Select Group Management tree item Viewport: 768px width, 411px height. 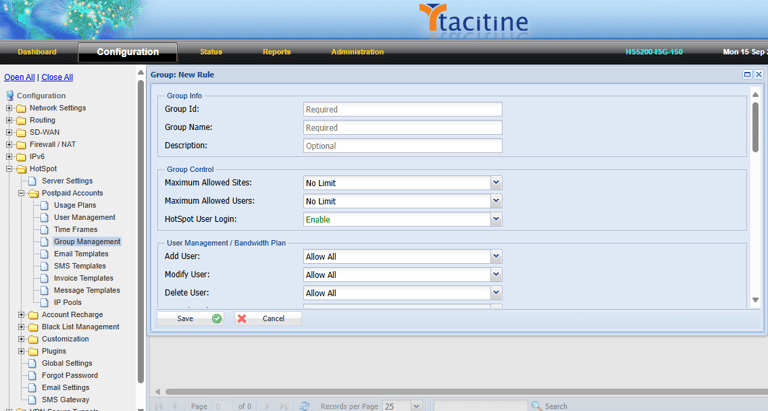pyautogui.click(x=87, y=242)
